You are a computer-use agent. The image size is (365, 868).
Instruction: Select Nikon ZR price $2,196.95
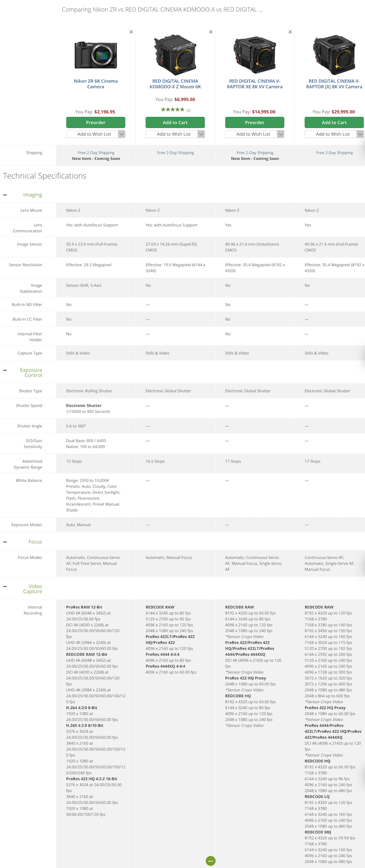tap(105, 112)
